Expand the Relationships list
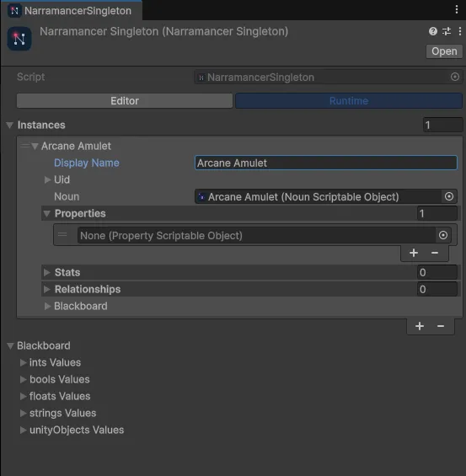466x476 pixels. [x=46, y=289]
